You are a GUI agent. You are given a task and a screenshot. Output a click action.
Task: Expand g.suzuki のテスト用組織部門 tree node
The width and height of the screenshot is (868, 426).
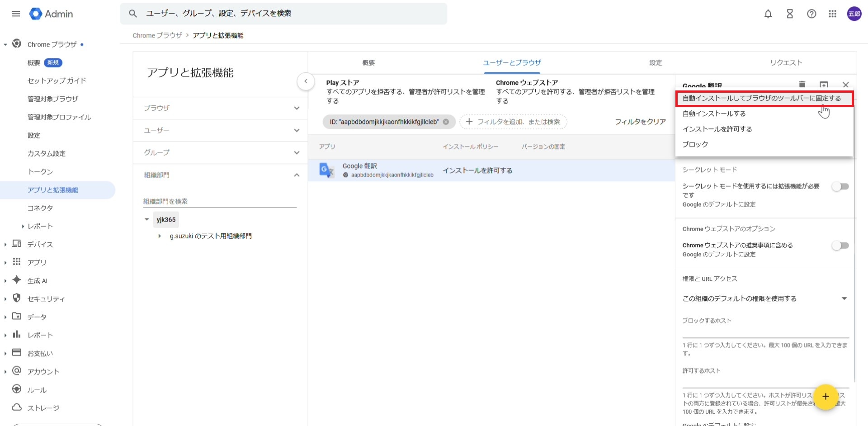(160, 236)
